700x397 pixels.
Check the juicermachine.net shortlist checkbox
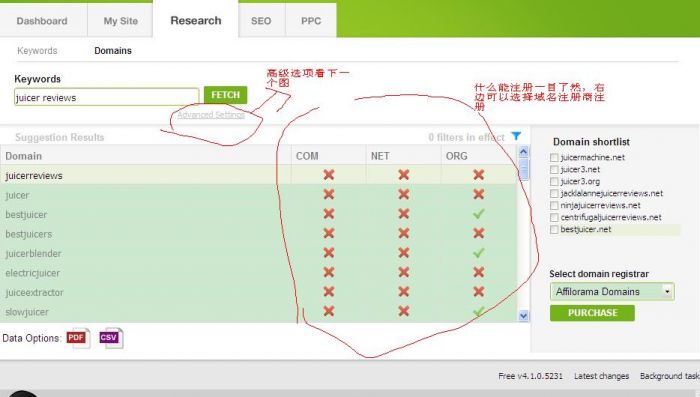554,158
